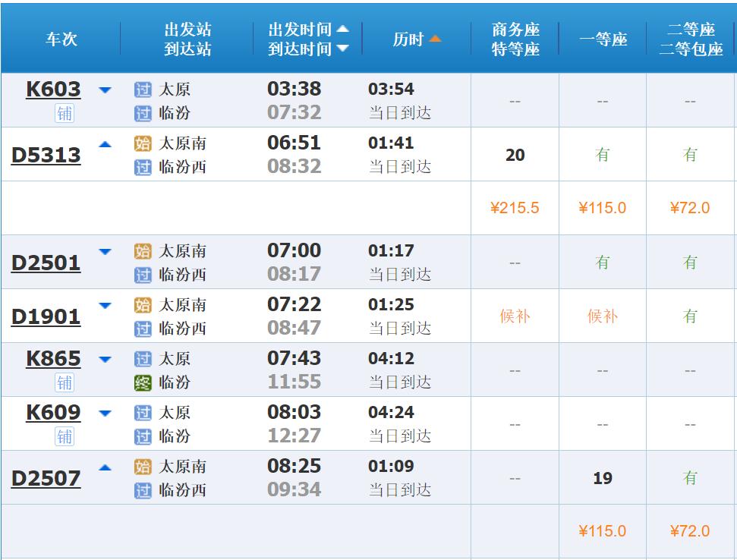This screenshot has width=737, height=560.
Task: Open train K865 schedule link
Action: 53,358
